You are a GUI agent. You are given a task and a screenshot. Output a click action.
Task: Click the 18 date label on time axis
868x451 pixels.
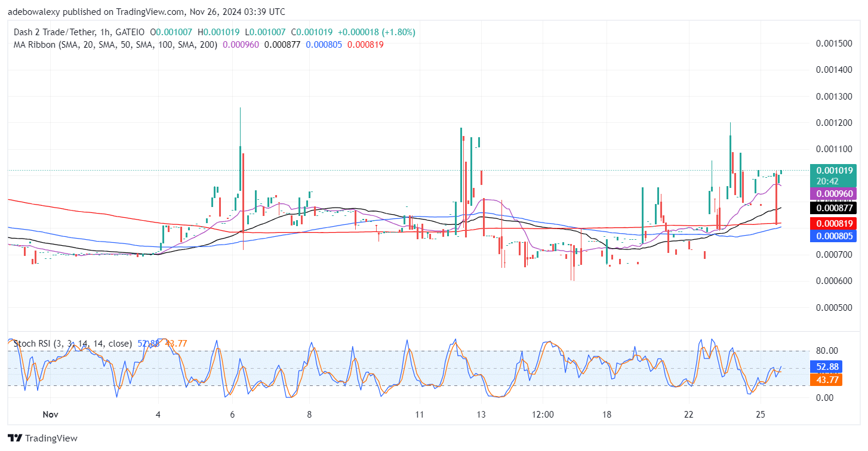tap(607, 414)
